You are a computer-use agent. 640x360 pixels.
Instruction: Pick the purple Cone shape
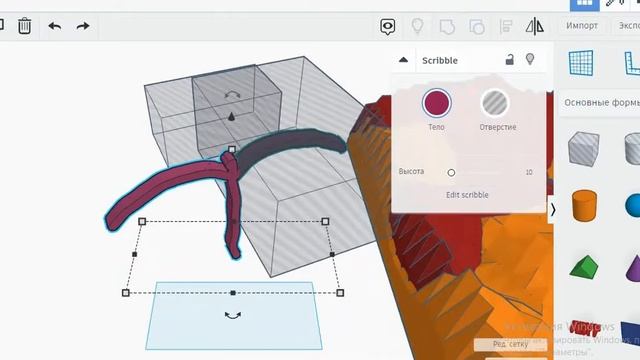pos(633,267)
